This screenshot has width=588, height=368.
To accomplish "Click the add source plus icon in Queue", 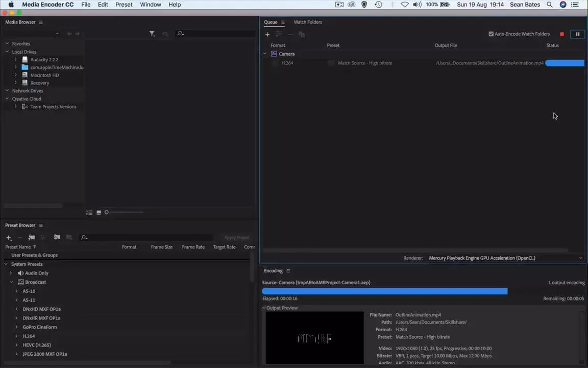I will 267,34.
